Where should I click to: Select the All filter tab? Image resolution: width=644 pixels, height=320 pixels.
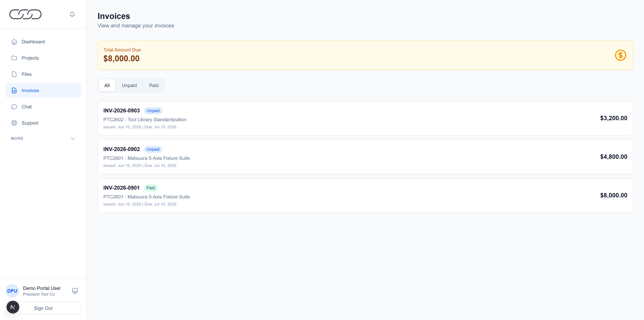[x=107, y=86]
